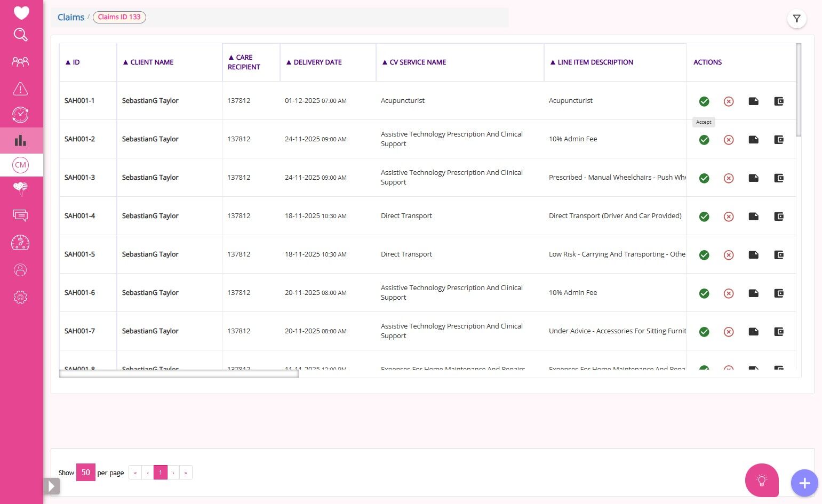Select the bar chart sidebar icon
The height and width of the screenshot is (504, 822).
pyautogui.click(x=20, y=140)
